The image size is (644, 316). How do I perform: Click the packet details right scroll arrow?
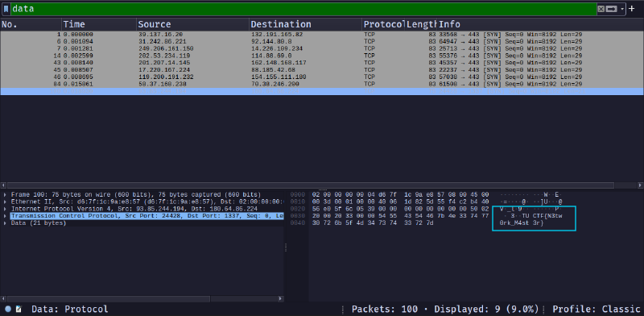280,298
